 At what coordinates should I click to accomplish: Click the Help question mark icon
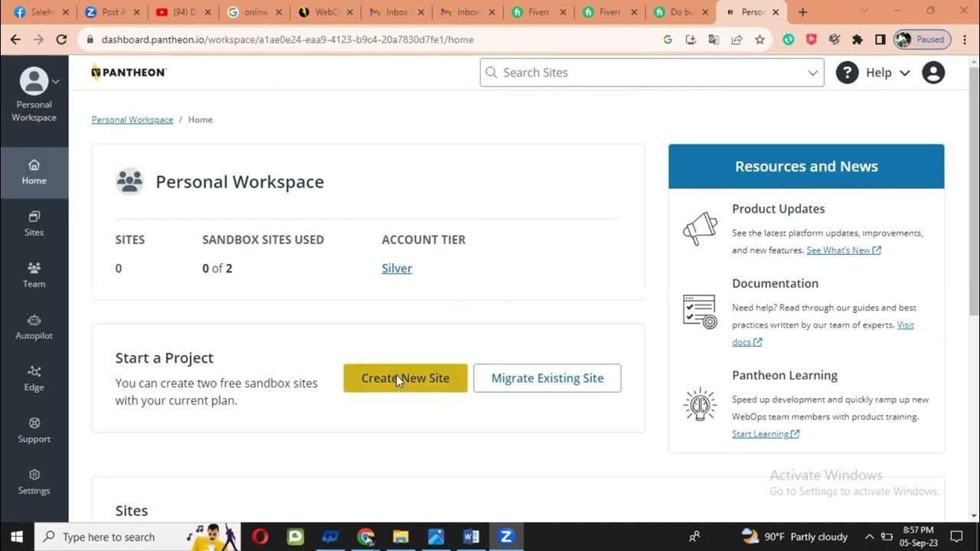coord(847,73)
